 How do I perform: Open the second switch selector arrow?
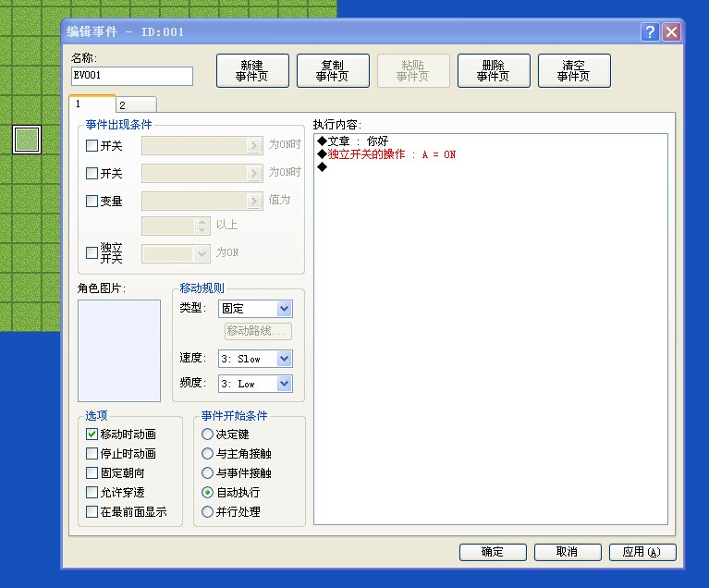coord(254,173)
